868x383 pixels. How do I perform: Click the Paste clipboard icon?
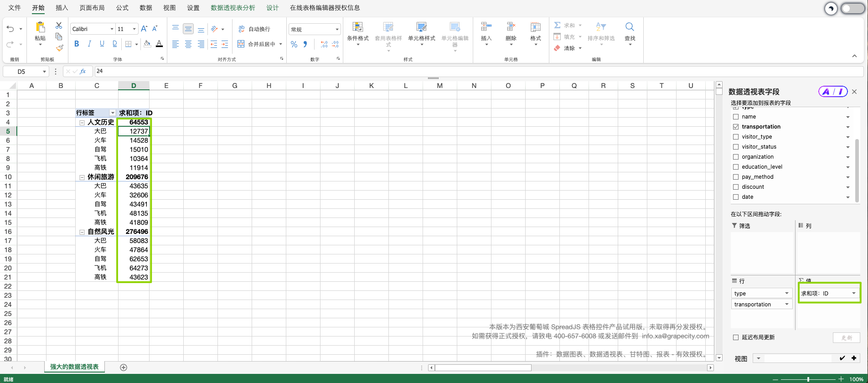point(40,27)
